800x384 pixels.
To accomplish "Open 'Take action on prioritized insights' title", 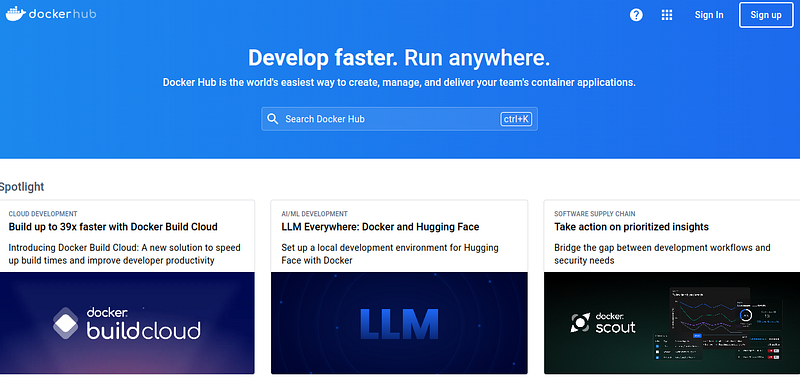I will (x=631, y=226).
